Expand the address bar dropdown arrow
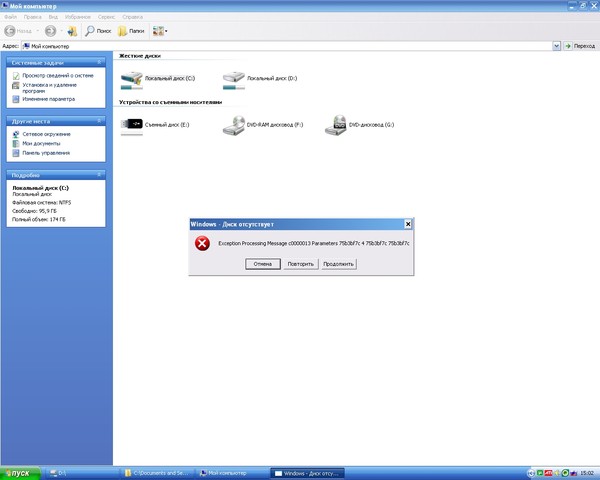This screenshot has width=600, height=480. (556, 46)
